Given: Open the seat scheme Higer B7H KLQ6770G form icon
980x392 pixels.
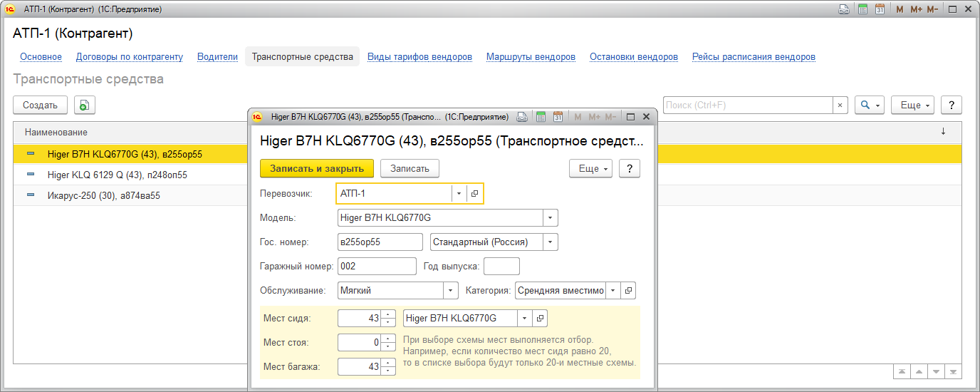Looking at the screenshot, I should [540, 318].
